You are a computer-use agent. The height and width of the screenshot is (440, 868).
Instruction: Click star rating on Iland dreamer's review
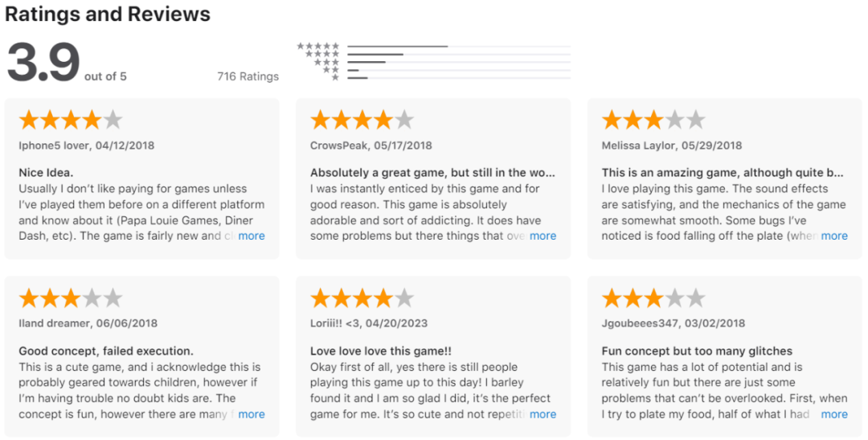point(71,299)
